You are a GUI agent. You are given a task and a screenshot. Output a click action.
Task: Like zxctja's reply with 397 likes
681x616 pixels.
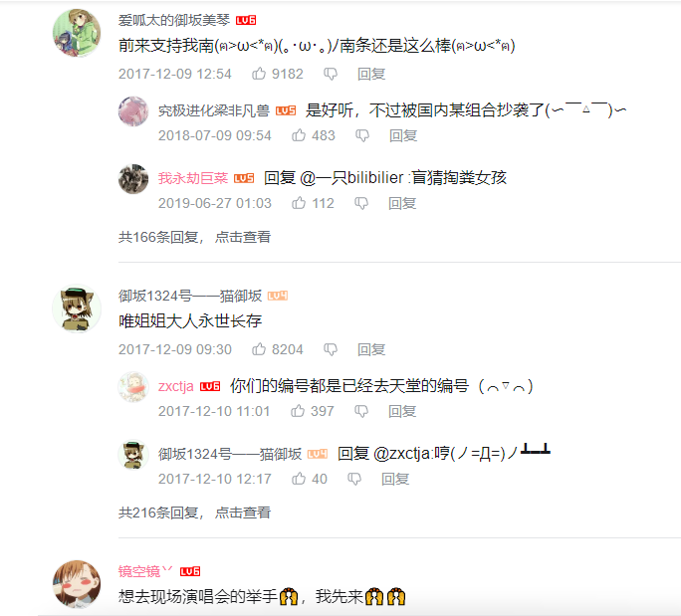tap(298, 410)
